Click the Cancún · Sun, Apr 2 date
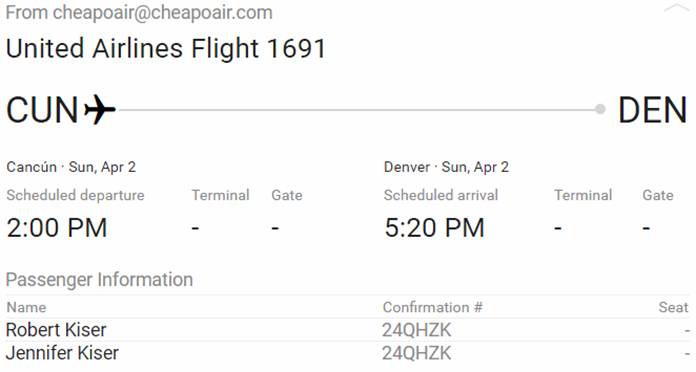 point(71,167)
